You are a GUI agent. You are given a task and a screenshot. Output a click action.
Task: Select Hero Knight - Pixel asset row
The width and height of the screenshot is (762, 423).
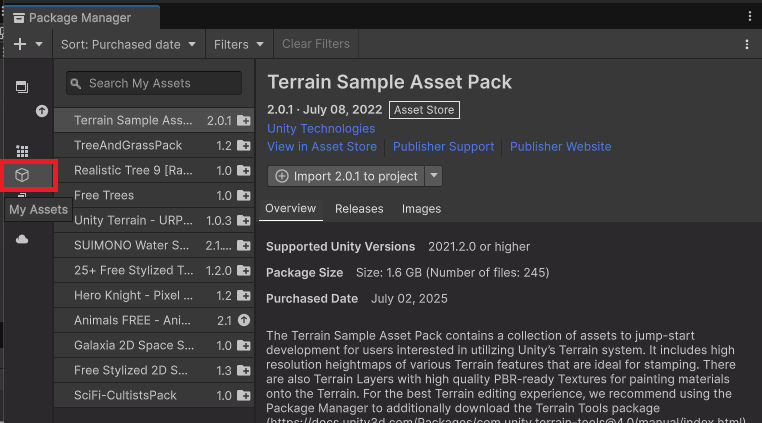(154, 296)
